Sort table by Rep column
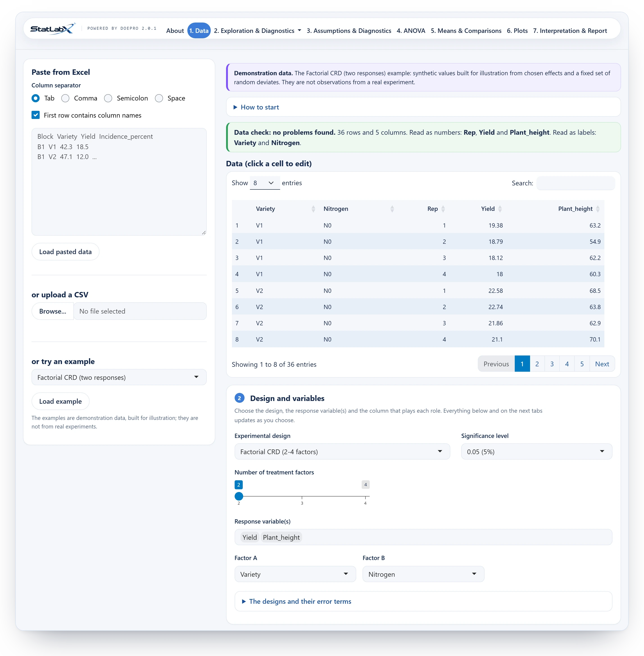The width and height of the screenshot is (644, 656). point(424,209)
